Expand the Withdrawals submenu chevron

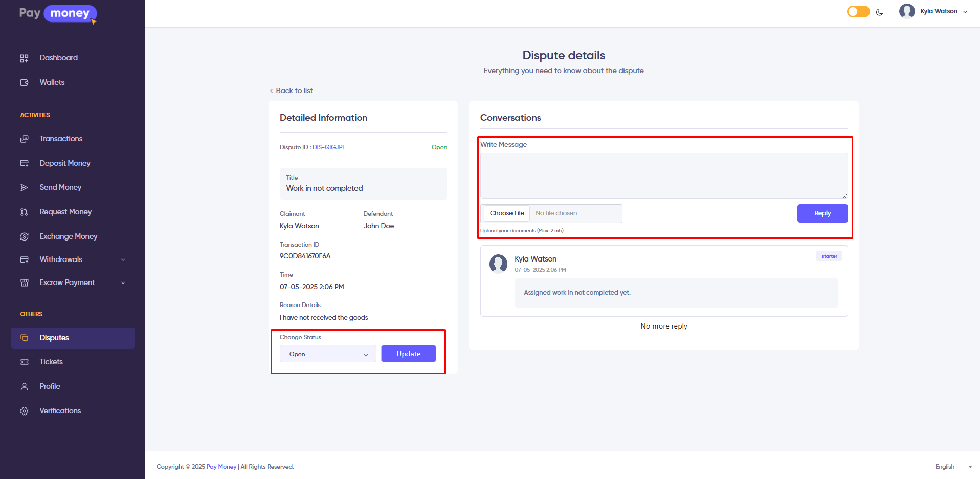tap(123, 260)
